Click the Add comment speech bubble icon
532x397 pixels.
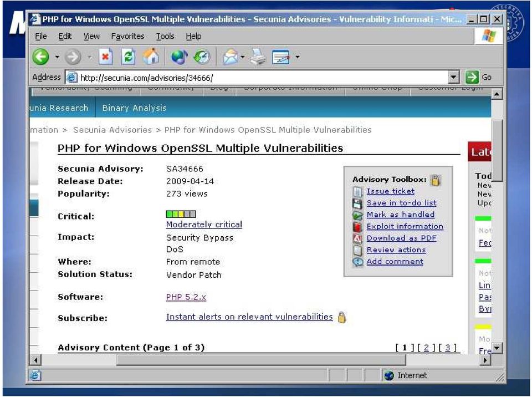coord(357,262)
